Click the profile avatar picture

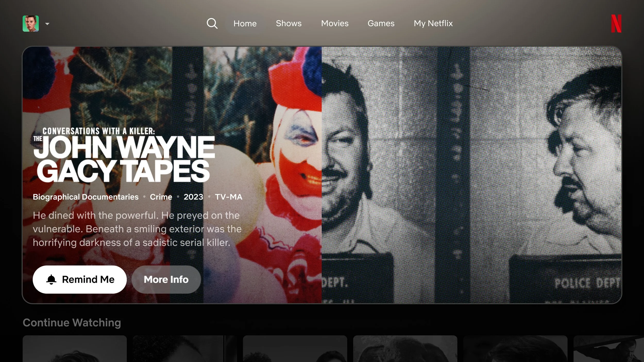coord(31,23)
